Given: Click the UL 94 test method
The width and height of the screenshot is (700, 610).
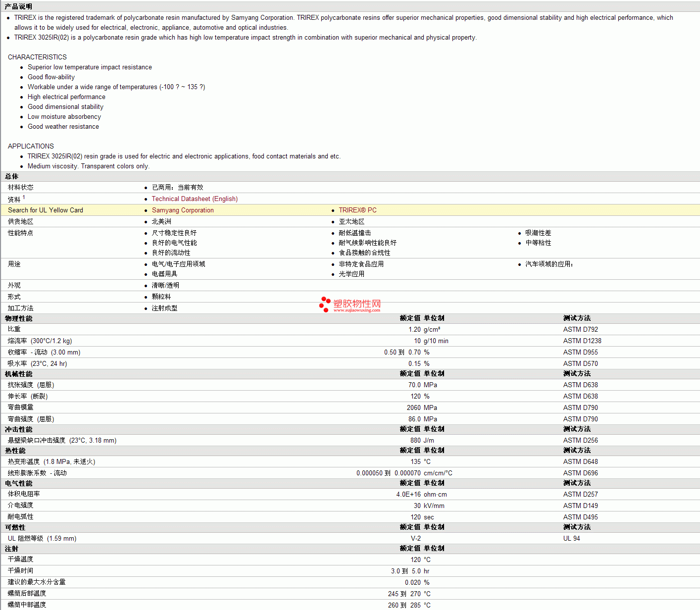Looking at the screenshot, I should tap(571, 538).
